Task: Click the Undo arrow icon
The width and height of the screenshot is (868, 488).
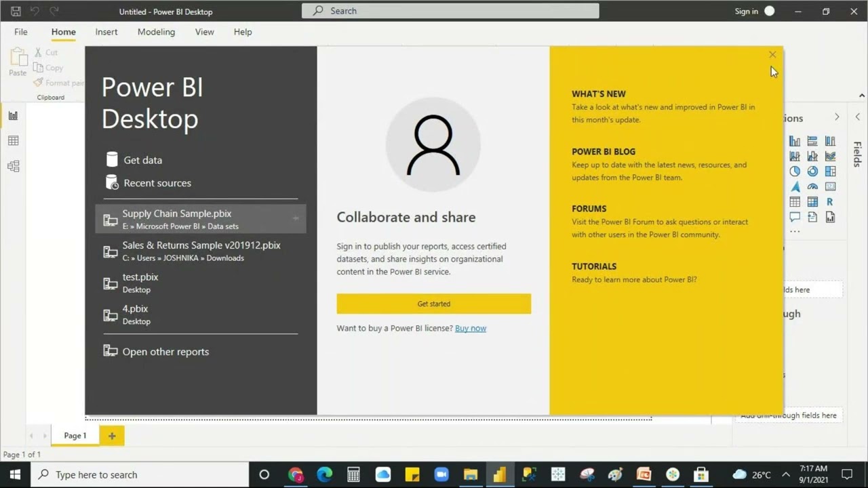Action: tap(35, 11)
